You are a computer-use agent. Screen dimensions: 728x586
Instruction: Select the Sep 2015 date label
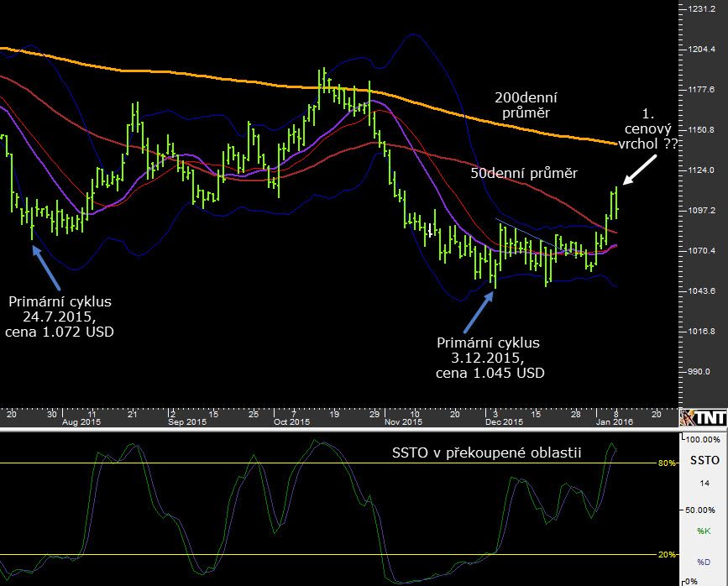coord(187,422)
